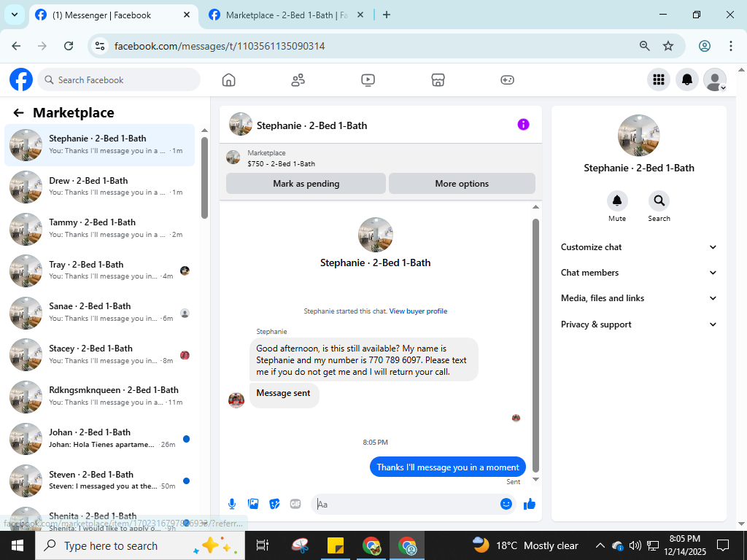
Task: Open the Facebook Video icon
Action: [x=368, y=80]
